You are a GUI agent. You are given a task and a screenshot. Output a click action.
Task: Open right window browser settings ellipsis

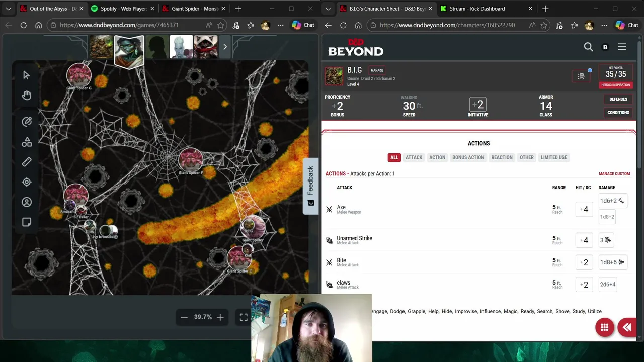(604, 25)
